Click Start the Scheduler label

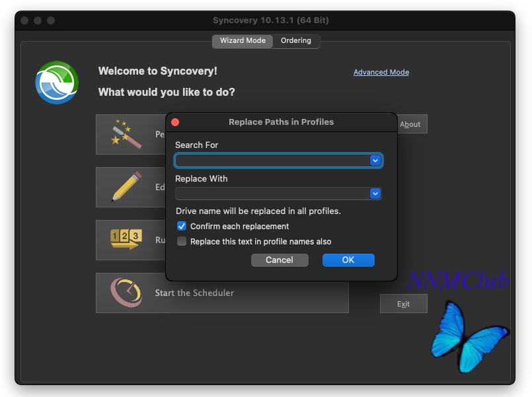tap(194, 293)
